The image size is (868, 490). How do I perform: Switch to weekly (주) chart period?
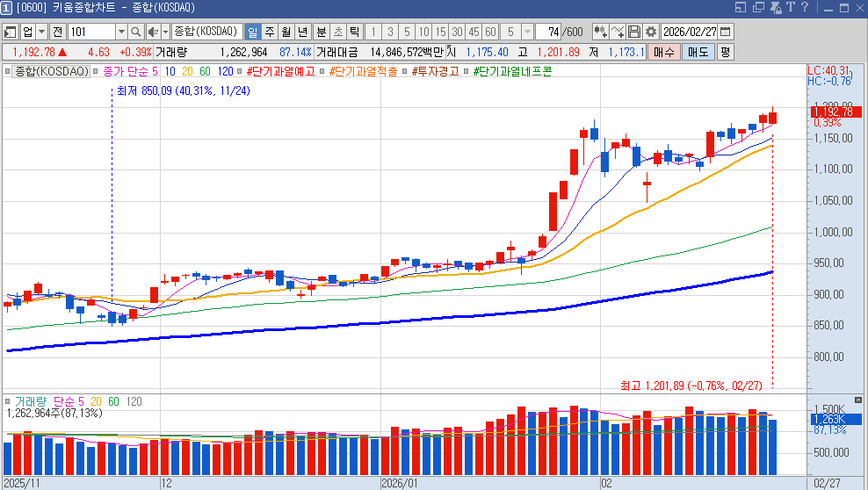click(269, 32)
